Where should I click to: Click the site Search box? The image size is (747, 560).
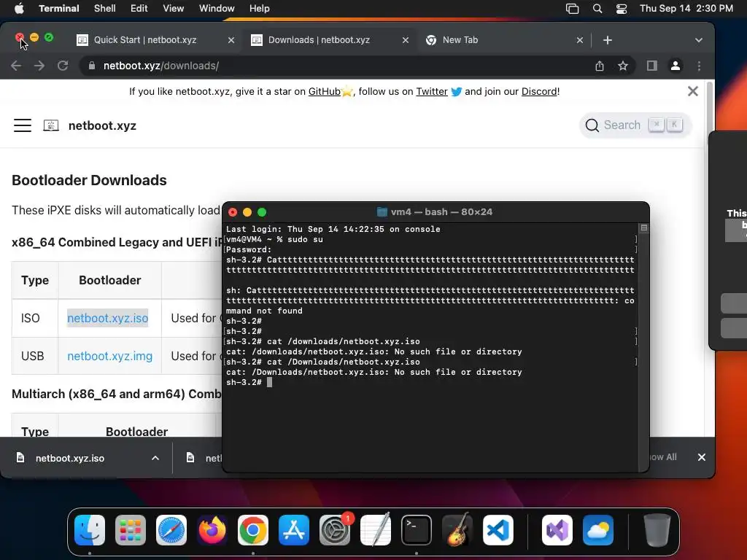point(635,125)
